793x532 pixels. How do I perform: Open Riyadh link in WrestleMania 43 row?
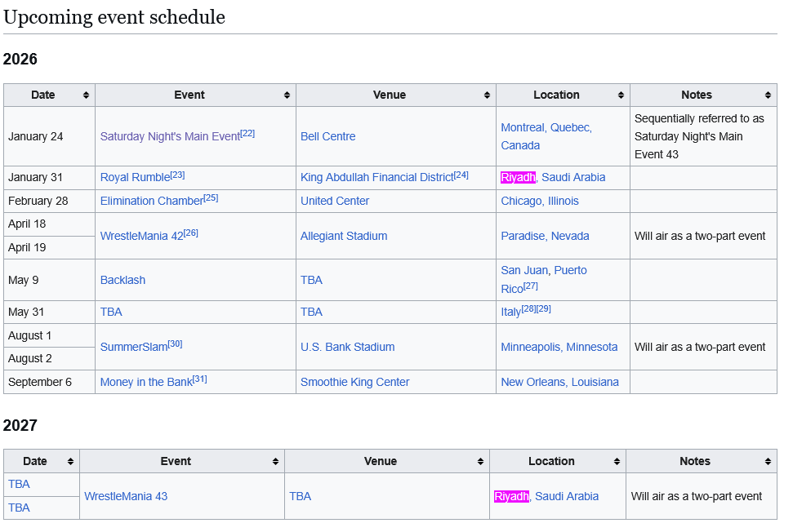pos(511,497)
